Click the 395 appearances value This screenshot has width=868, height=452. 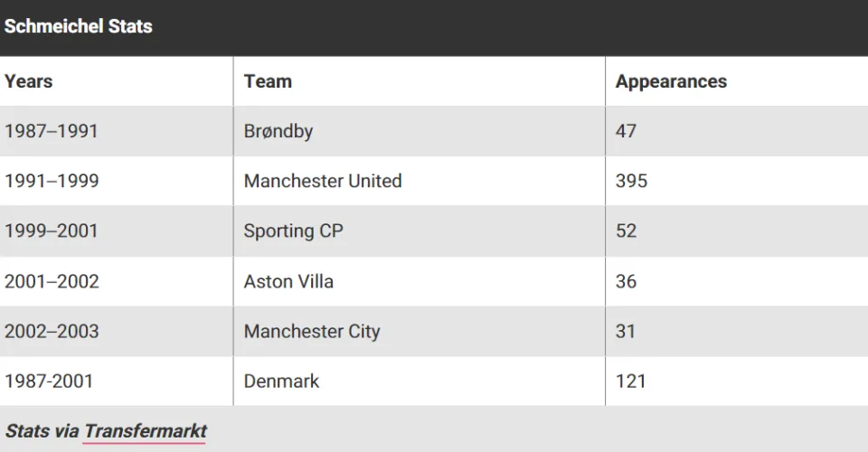click(632, 181)
